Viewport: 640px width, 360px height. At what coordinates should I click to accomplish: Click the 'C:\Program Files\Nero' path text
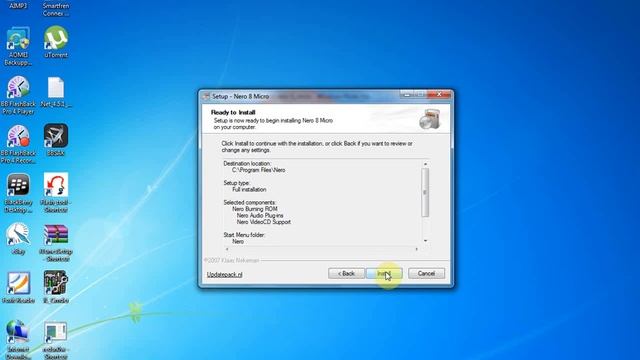pyautogui.click(x=258, y=170)
